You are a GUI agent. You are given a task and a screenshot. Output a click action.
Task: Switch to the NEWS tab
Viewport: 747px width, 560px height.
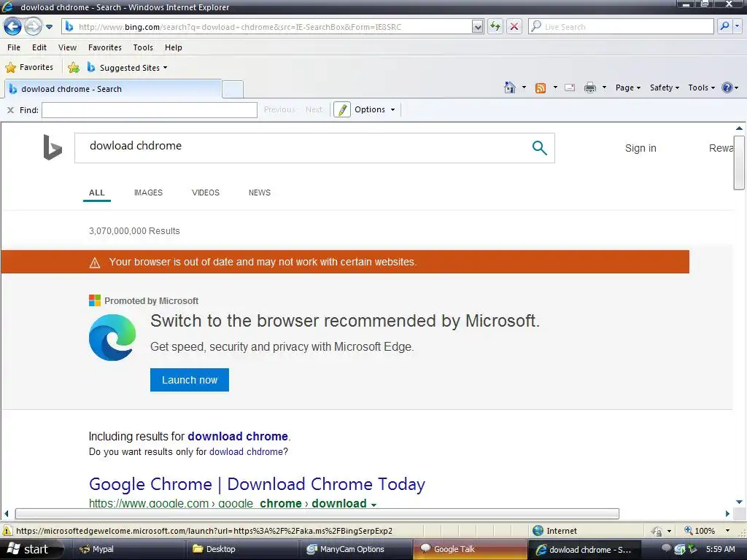click(x=260, y=192)
